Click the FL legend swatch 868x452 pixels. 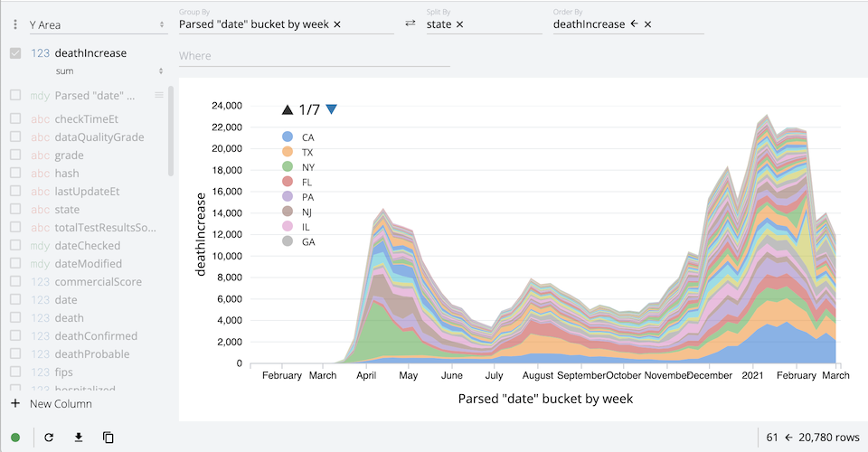pyautogui.click(x=288, y=182)
